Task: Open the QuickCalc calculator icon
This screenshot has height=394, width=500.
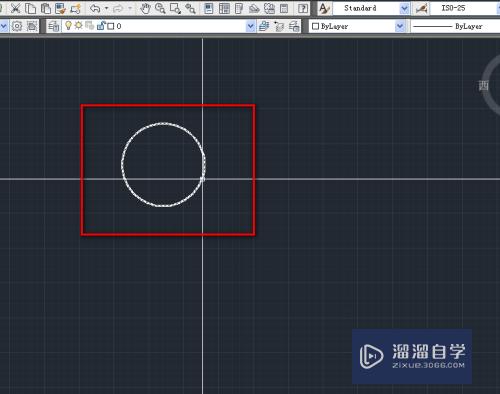Action: (x=284, y=8)
